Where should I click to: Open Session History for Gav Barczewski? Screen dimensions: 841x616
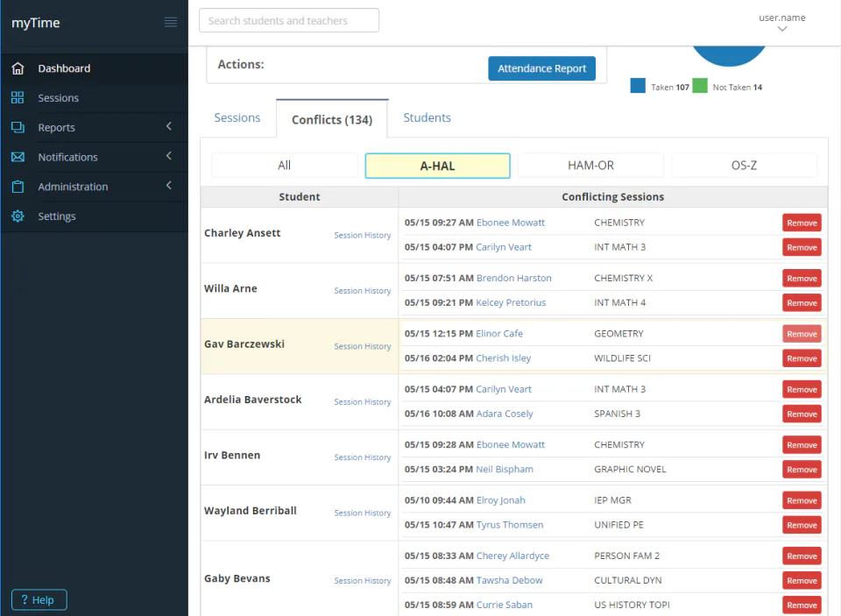pyautogui.click(x=362, y=346)
